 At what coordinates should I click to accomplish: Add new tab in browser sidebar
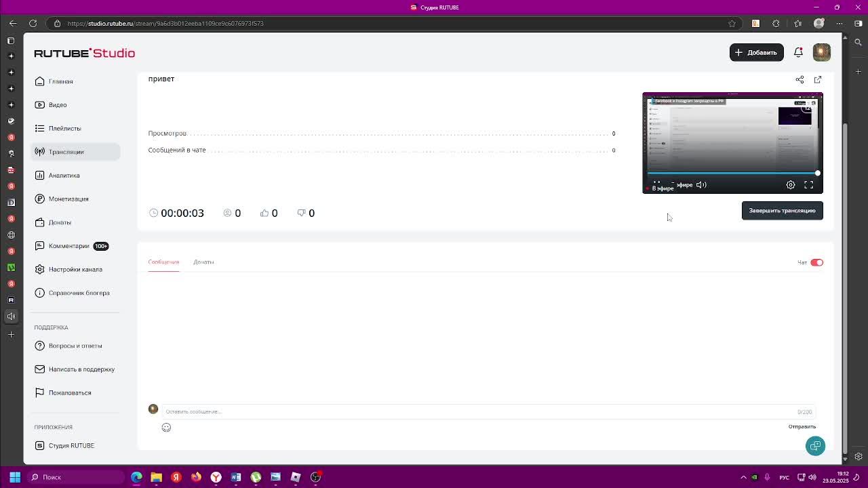(11, 335)
